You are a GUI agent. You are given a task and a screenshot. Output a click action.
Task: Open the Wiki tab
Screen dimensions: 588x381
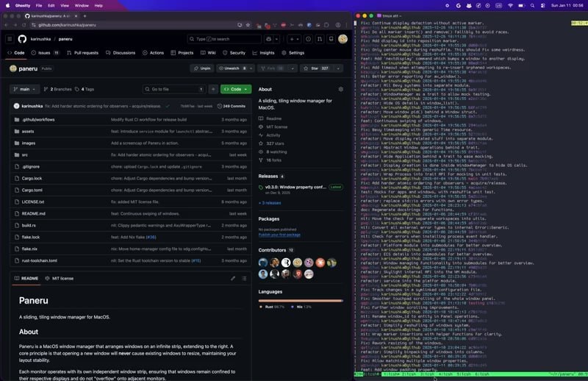click(x=208, y=53)
